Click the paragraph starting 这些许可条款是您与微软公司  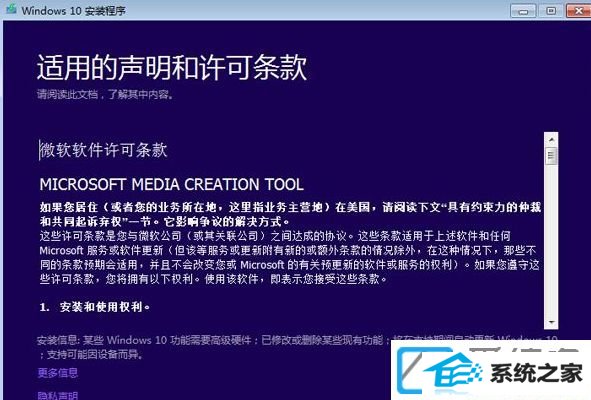pyautogui.click(x=289, y=257)
